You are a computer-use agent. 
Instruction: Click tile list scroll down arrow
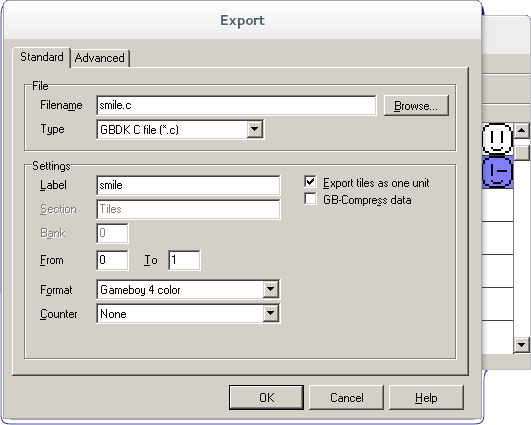point(522,345)
